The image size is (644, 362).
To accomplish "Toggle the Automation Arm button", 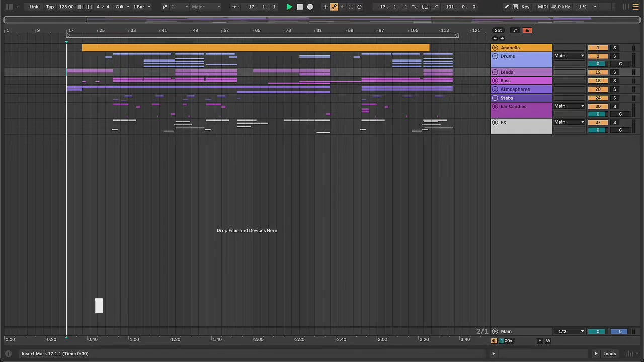I will click(334, 7).
